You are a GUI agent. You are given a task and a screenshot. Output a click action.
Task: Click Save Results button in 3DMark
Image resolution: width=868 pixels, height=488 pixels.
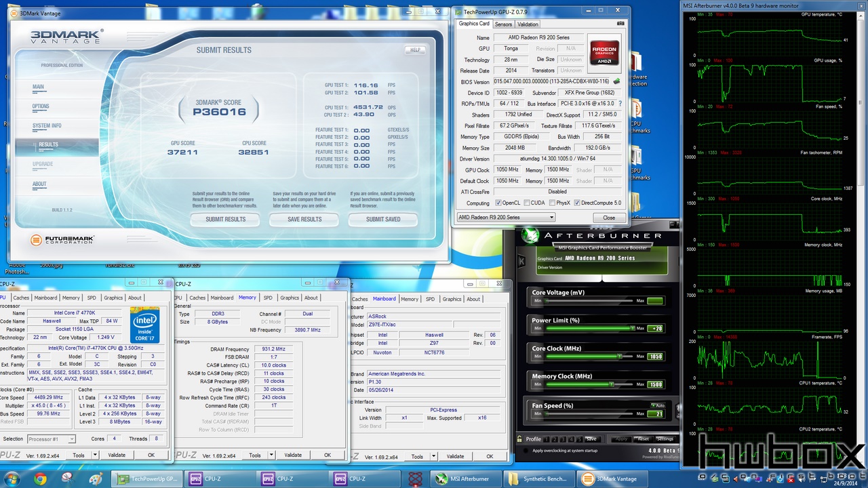click(304, 219)
